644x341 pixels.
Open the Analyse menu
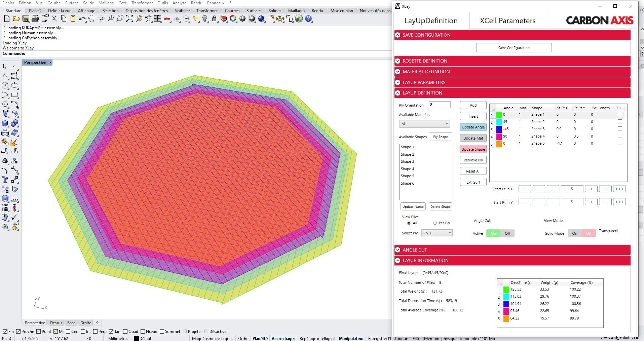[179, 3]
